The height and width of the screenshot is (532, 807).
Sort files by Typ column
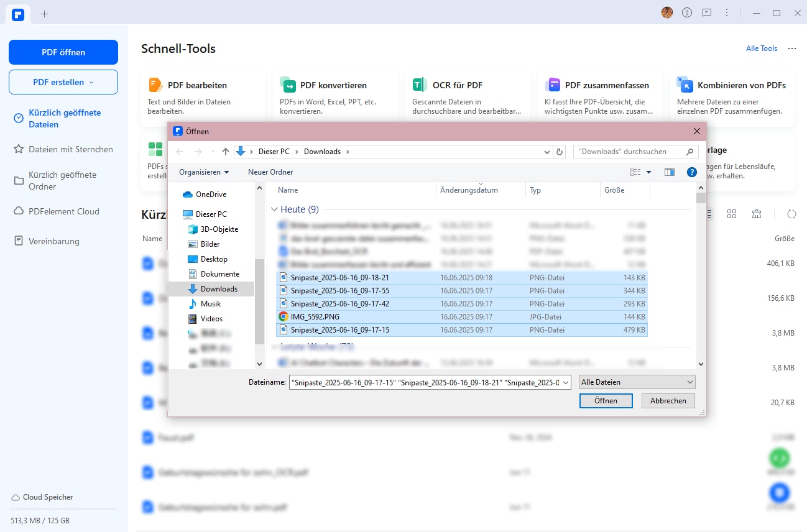point(535,190)
